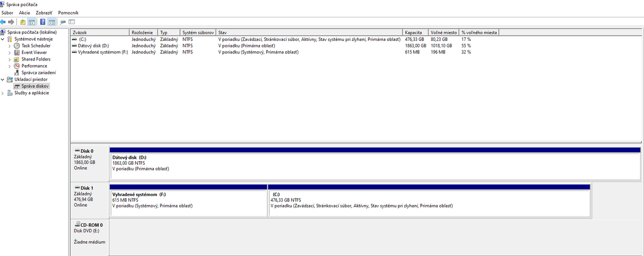This screenshot has width=644, height=256.
Task: Open the Zobraziť menu
Action: (x=44, y=13)
